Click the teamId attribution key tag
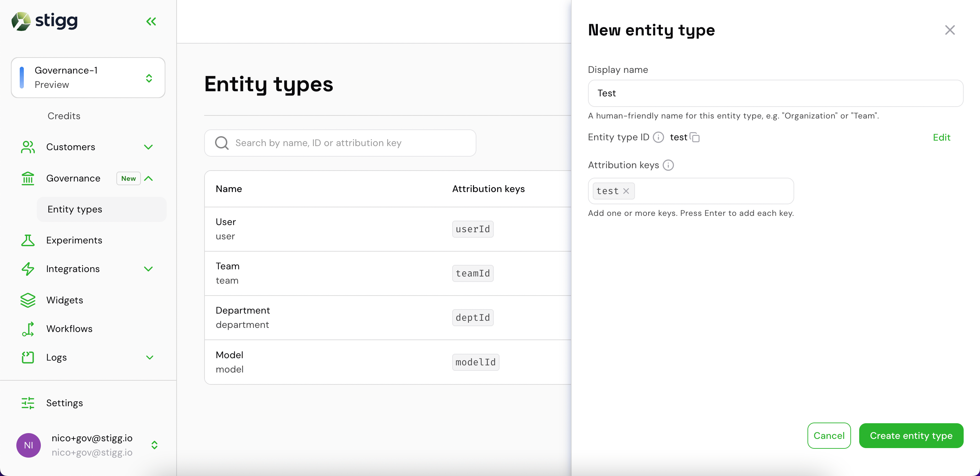This screenshot has height=476, width=980. tap(473, 273)
